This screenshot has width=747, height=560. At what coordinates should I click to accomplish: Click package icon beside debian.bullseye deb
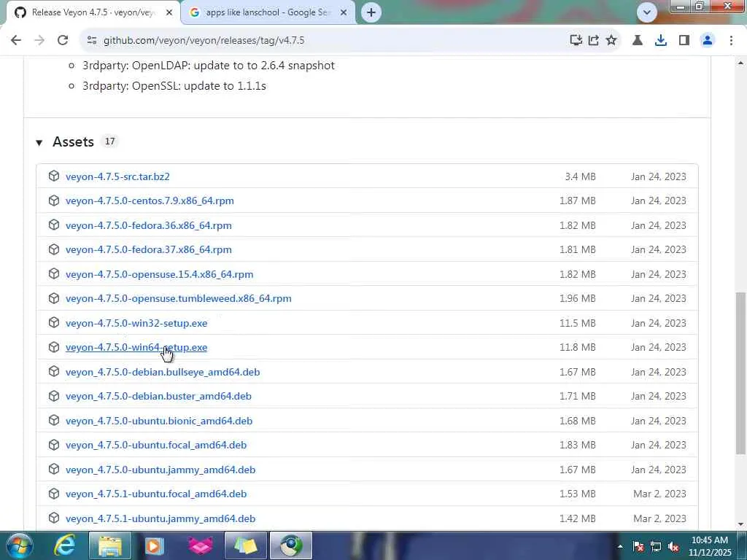pos(54,371)
